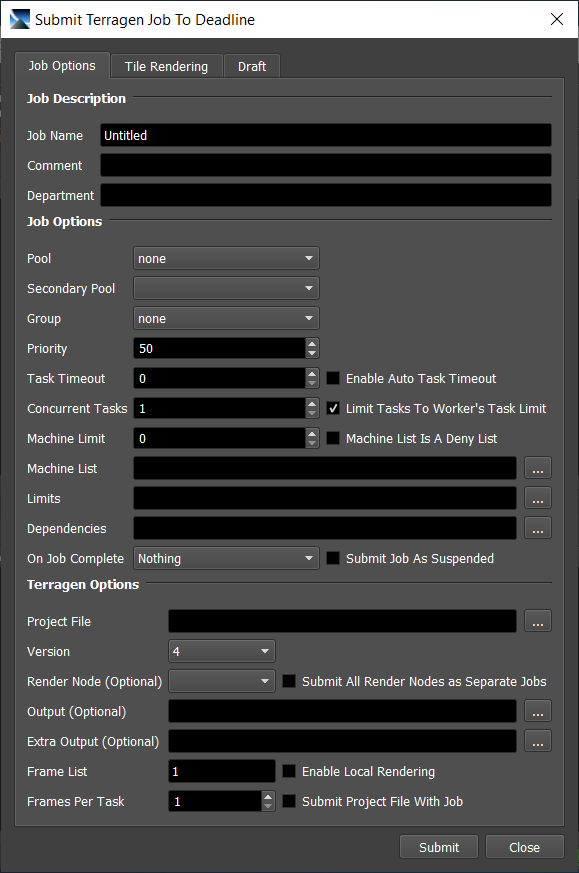Check Submit Project File With Job

pyautogui.click(x=289, y=802)
